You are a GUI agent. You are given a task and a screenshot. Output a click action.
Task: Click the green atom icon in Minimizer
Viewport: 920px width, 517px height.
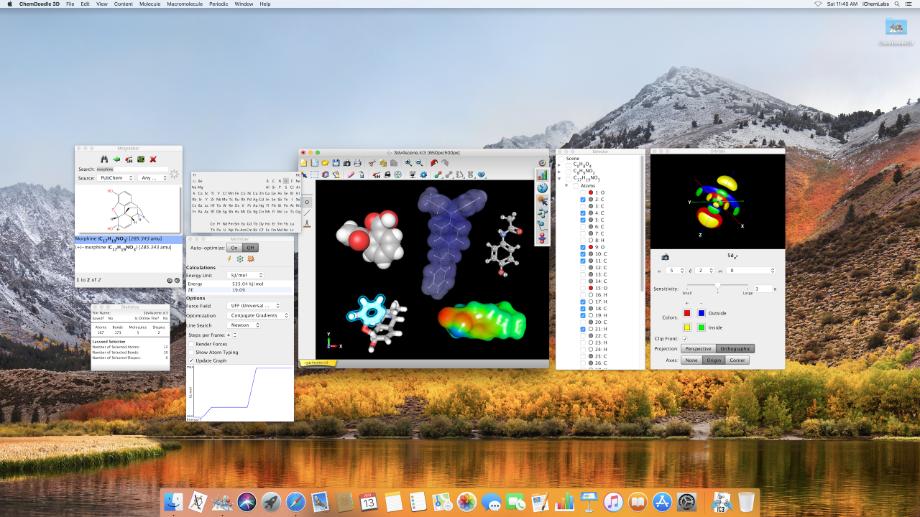[x=240, y=259]
